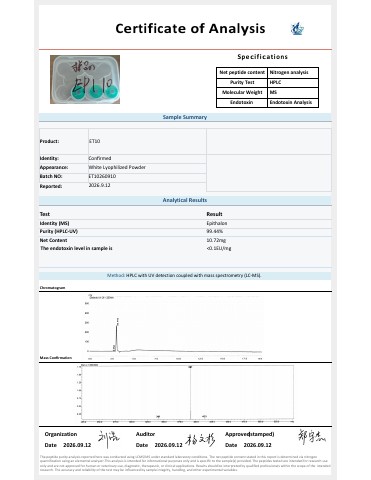Image resolution: width=371 pixels, height=480 pixels.
Task: Click 'The endotoxin level in sample is' text
Action: [x=76, y=248]
